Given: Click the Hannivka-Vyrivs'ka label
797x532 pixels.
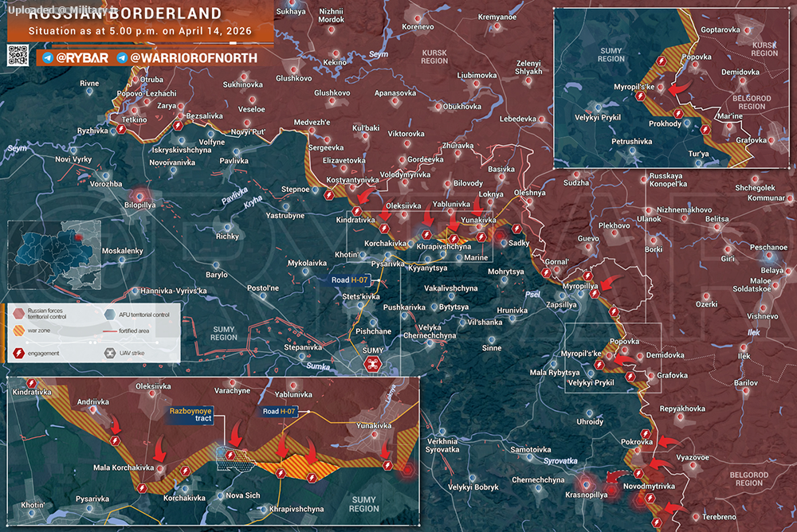Looking at the screenshot, I should click(x=173, y=291).
